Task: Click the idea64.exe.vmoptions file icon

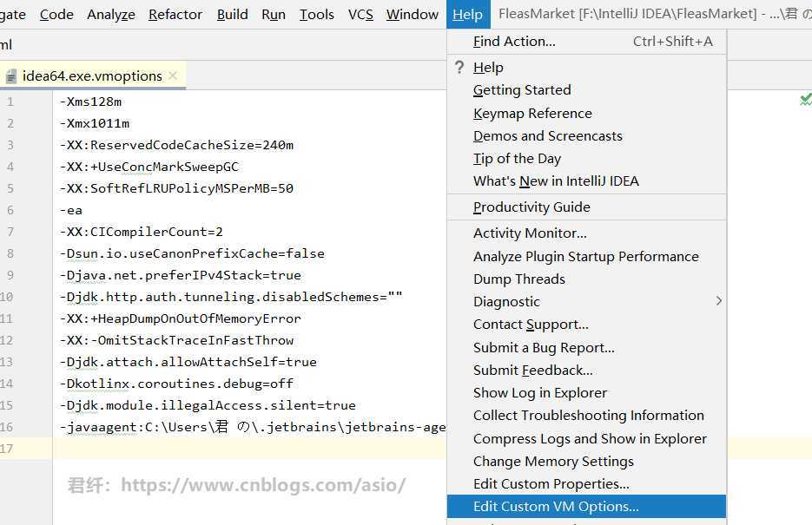Action: (11, 76)
